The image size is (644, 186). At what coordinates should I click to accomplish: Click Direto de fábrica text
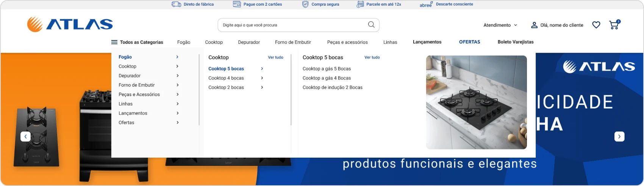(x=199, y=4)
